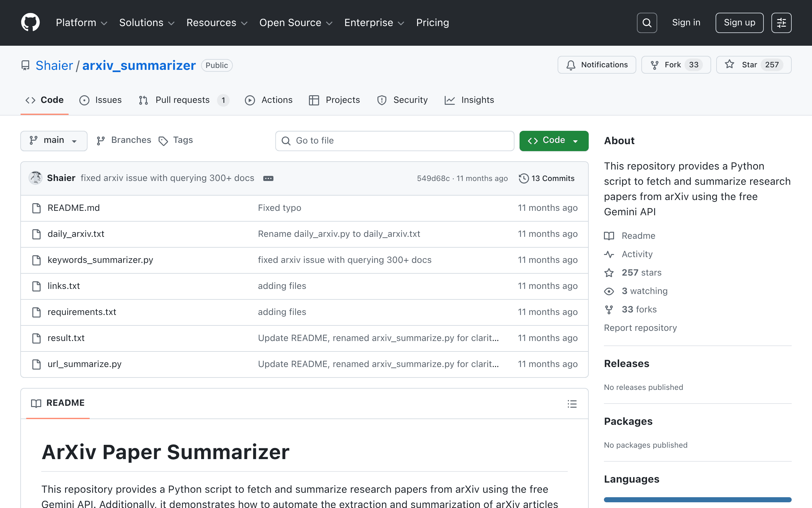Click the eye icon beside 3 watching

click(x=609, y=291)
